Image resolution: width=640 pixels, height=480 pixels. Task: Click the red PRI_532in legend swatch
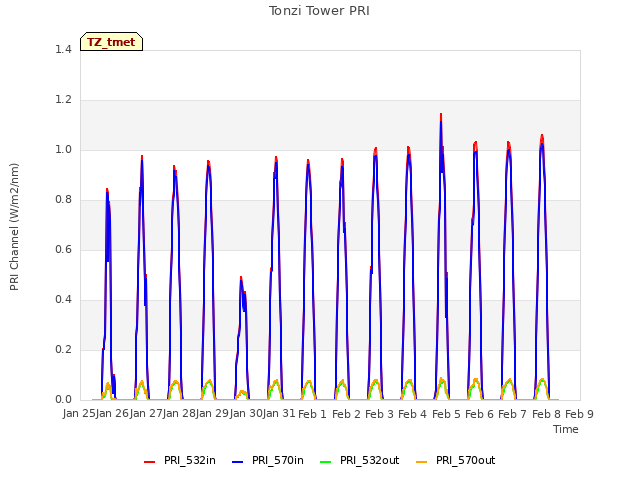pyautogui.click(x=149, y=462)
